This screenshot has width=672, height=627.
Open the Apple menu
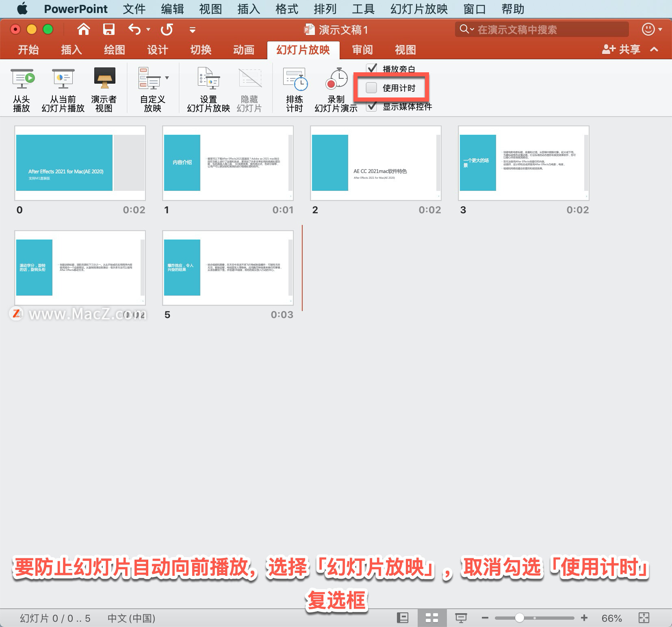point(22,9)
